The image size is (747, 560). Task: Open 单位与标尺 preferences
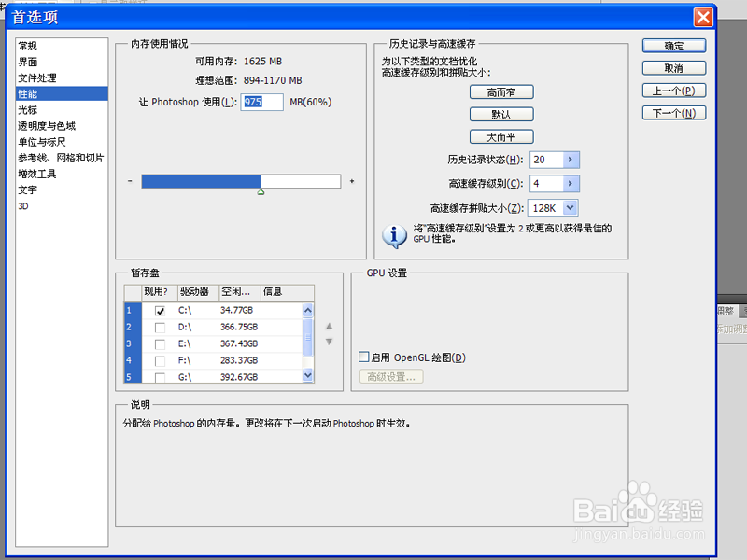42,142
